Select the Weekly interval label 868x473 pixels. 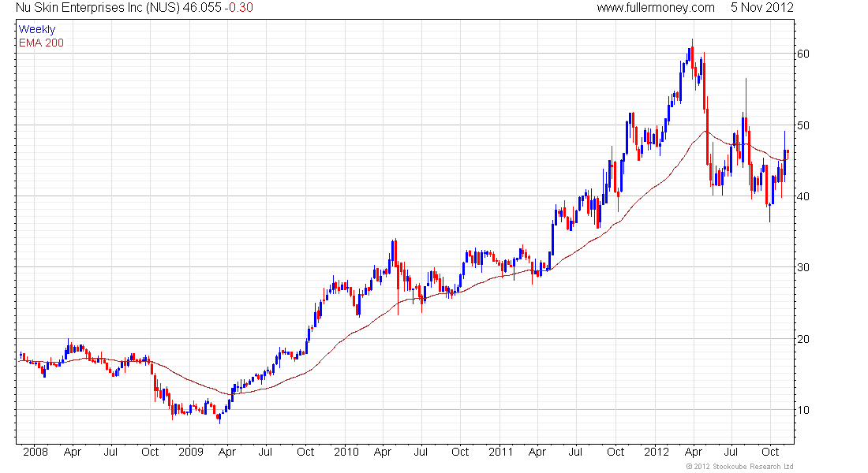pyautogui.click(x=37, y=29)
